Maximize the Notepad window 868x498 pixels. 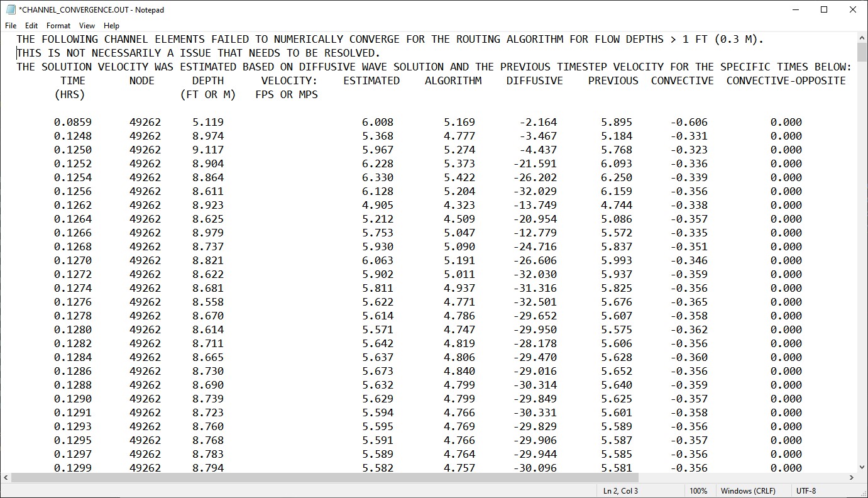[x=824, y=9]
